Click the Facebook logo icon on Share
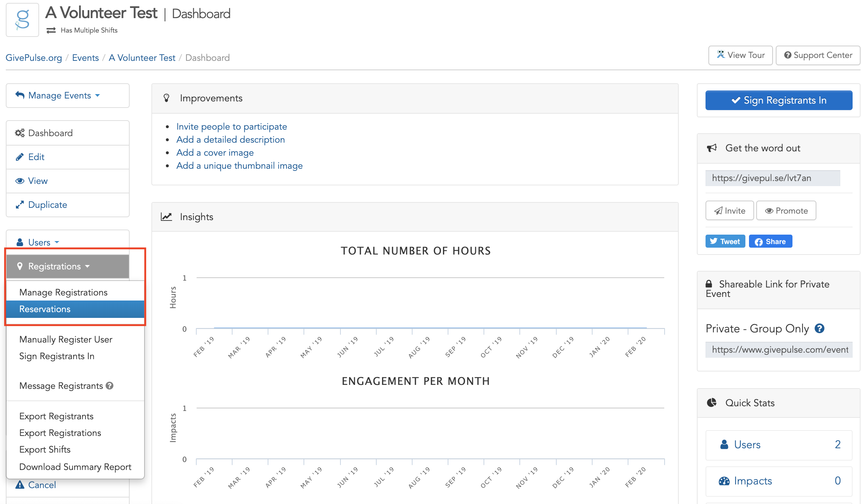This screenshot has height=504, width=862. click(x=759, y=242)
